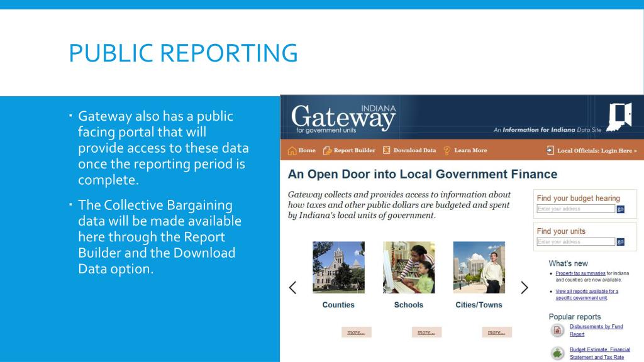
Task: Click the Budget Estimate report icon
Action: 557,353
